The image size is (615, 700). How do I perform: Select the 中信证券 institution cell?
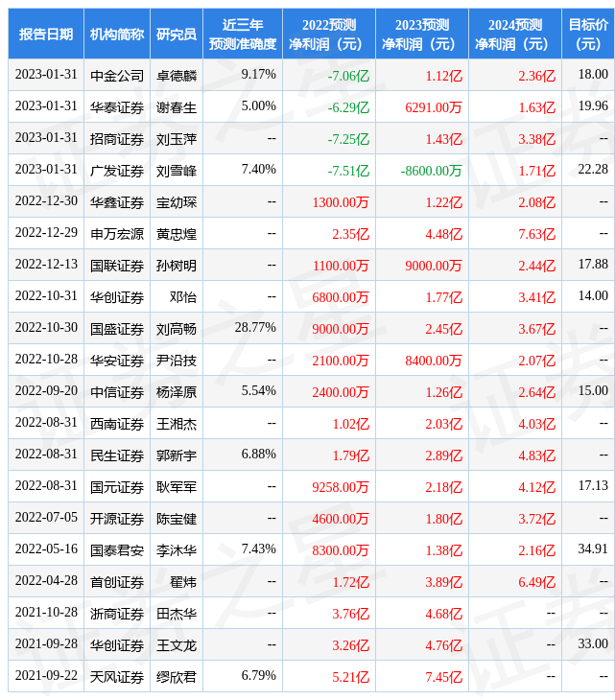117,392
